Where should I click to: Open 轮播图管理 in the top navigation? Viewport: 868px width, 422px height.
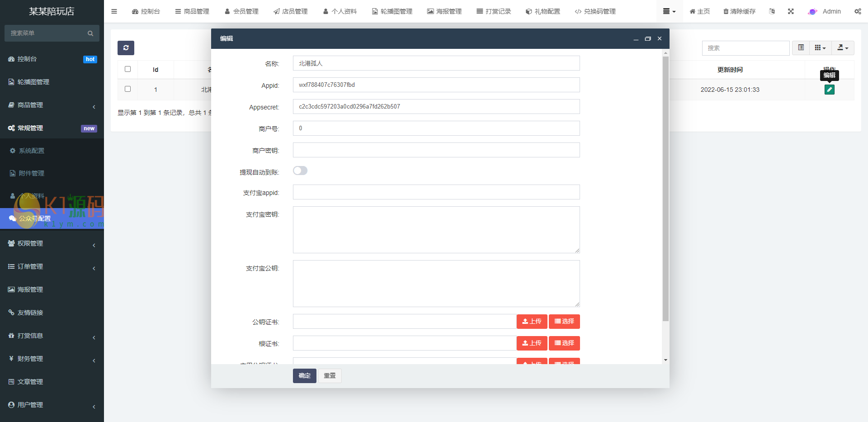(392, 11)
